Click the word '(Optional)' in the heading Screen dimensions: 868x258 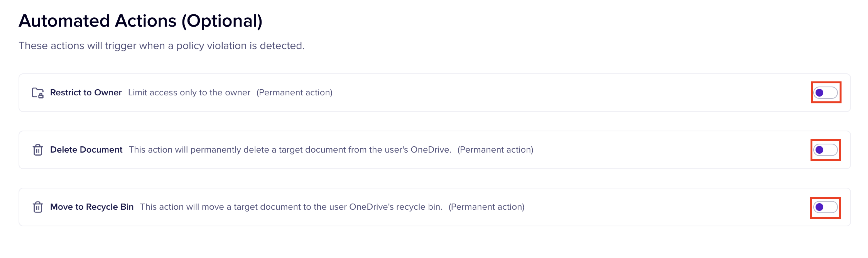(222, 21)
